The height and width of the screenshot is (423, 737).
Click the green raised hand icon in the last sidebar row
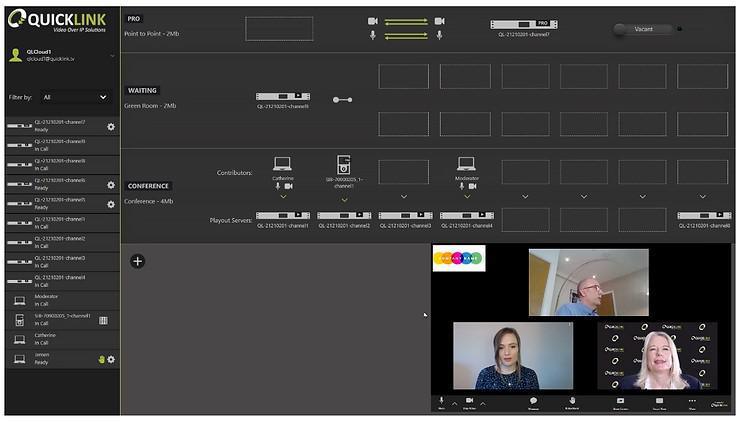click(101, 359)
